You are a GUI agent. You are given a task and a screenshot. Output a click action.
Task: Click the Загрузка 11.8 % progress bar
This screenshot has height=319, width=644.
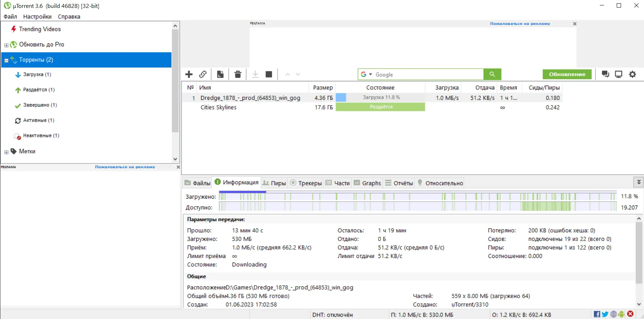(x=380, y=97)
